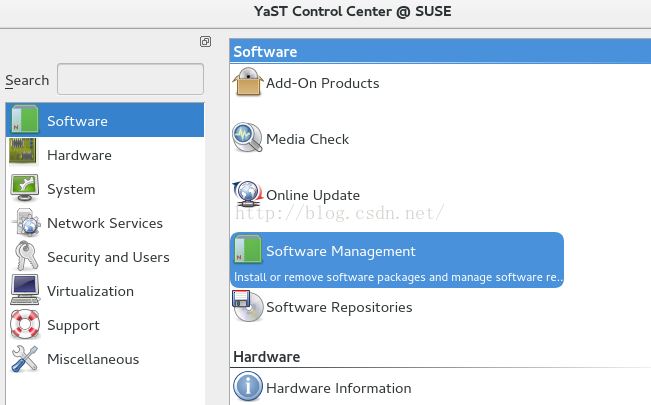The width and height of the screenshot is (651, 405).
Task: Launch Hardware Information module
Action: (339, 388)
